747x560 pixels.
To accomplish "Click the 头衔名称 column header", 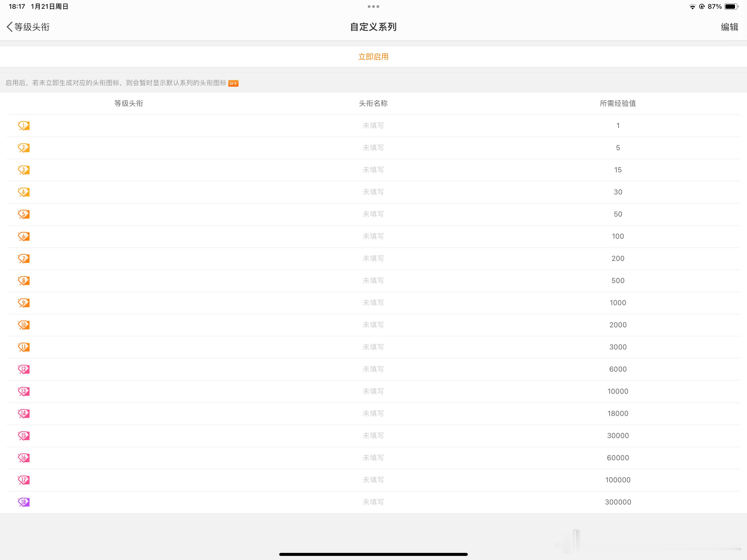I will (373, 103).
